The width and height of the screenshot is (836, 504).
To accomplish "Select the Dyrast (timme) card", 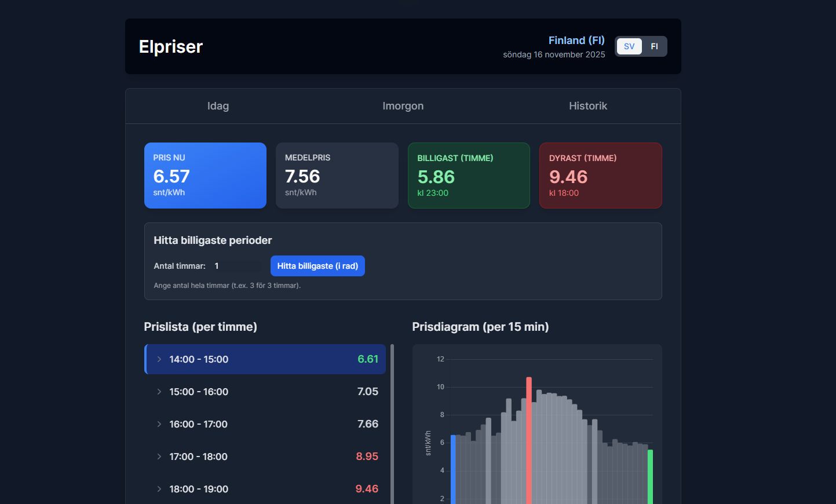I will click(600, 176).
